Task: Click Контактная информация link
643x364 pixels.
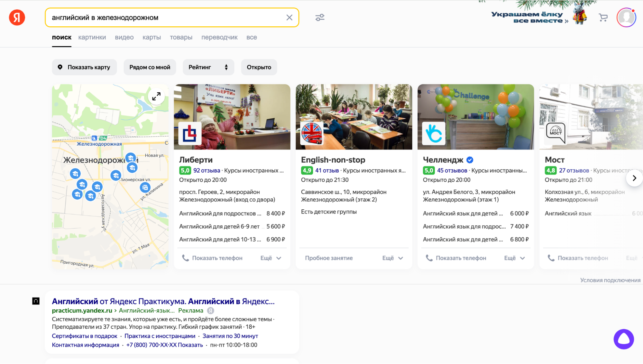Action: click(x=86, y=345)
